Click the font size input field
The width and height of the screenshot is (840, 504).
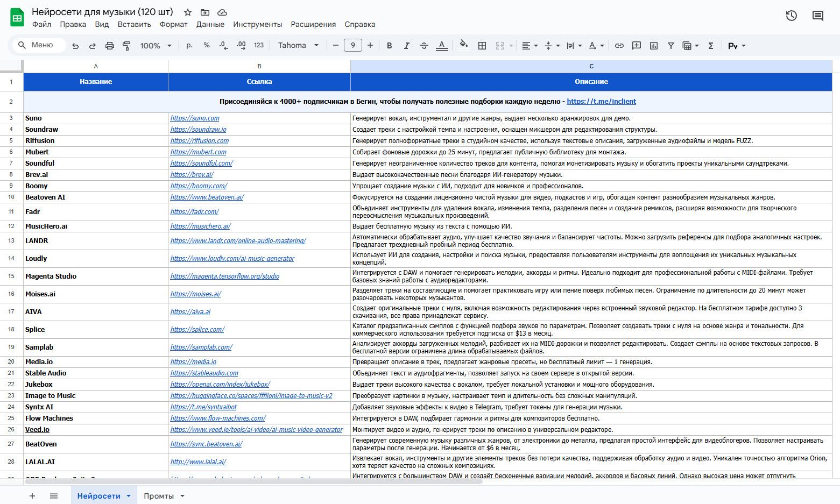353,46
